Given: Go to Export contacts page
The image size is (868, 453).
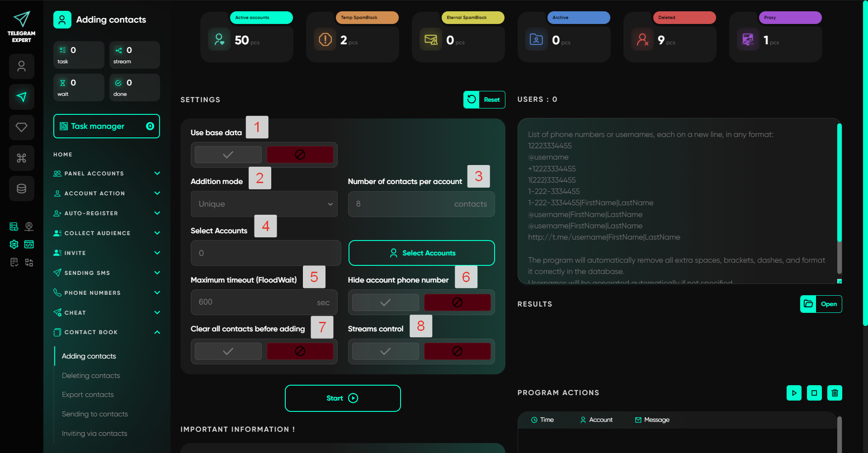Looking at the screenshot, I should (x=88, y=395).
